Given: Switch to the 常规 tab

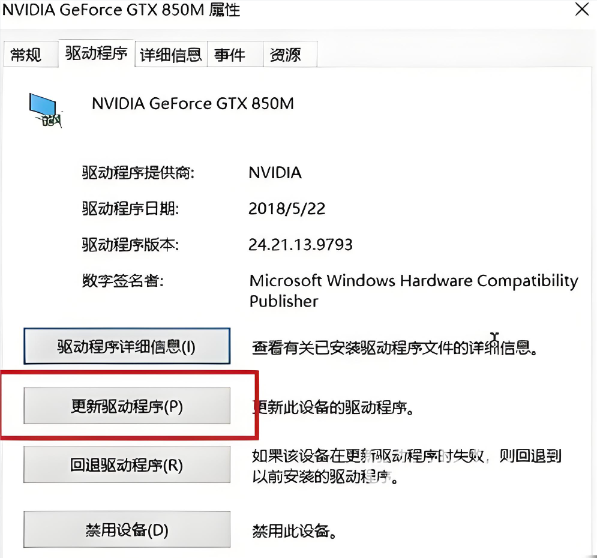Looking at the screenshot, I should [26, 55].
